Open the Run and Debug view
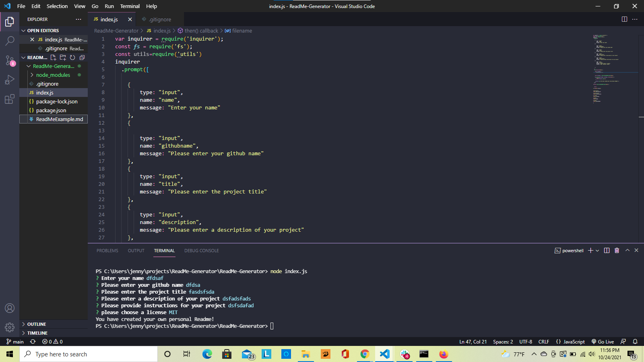This screenshot has width=644, height=362. coord(10,80)
